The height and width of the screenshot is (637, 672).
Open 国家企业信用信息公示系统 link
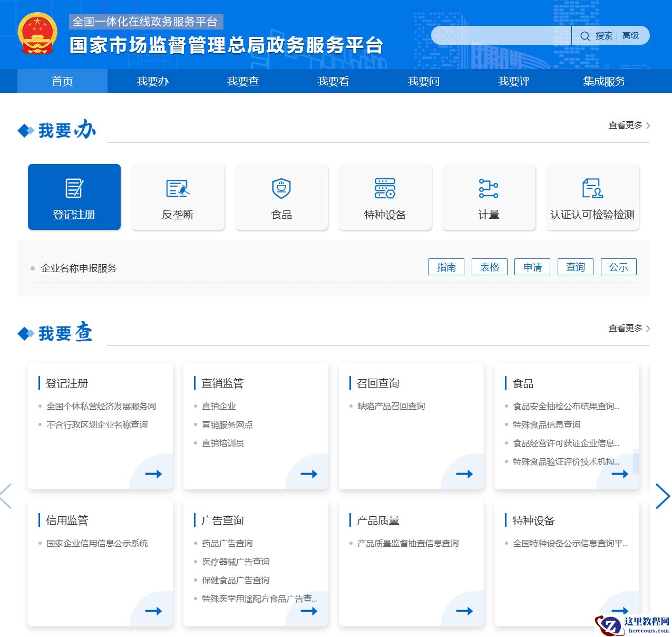click(x=97, y=543)
